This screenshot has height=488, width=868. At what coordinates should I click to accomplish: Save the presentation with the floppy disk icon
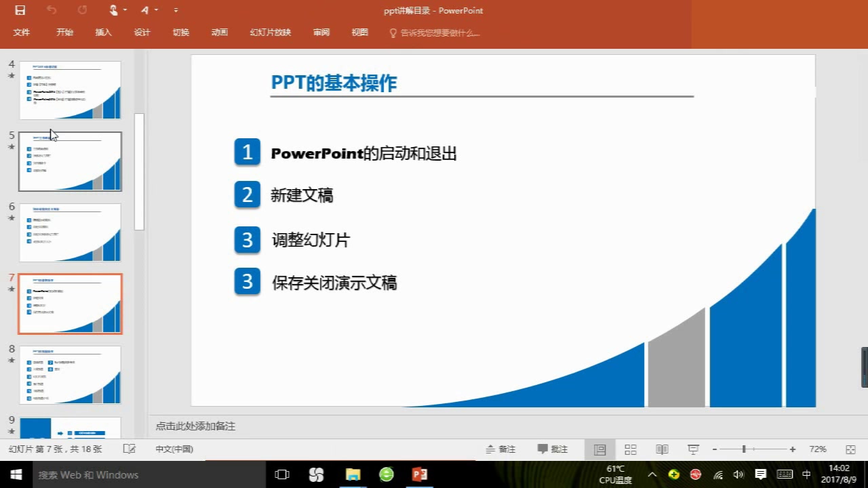[20, 10]
